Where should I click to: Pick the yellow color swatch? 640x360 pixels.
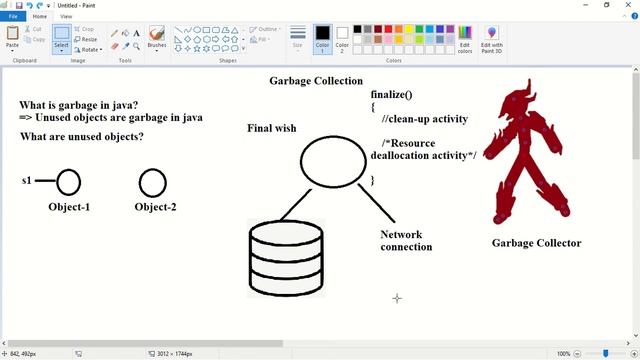point(409,29)
